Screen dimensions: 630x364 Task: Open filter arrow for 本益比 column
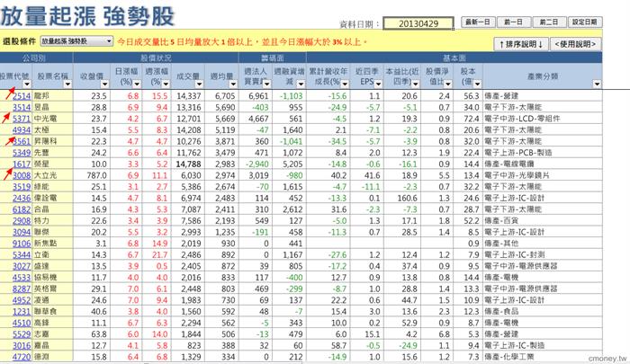tap(416, 84)
